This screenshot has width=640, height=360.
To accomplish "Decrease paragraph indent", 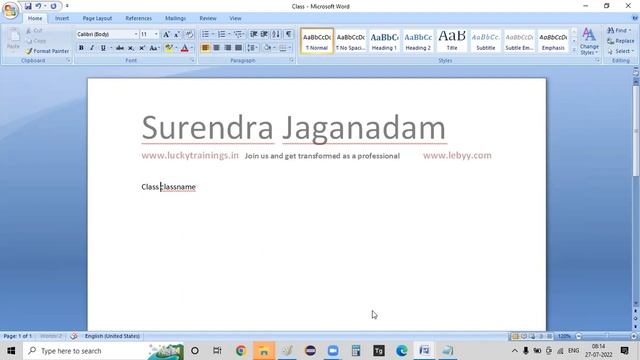I will coord(253,34).
